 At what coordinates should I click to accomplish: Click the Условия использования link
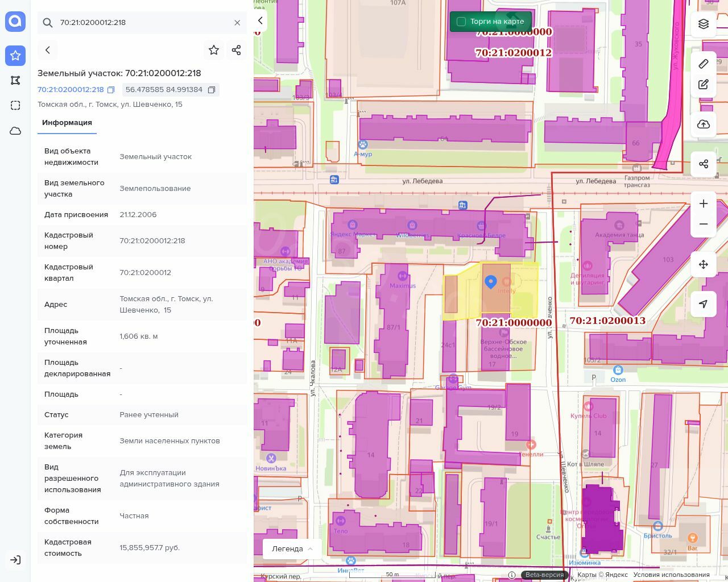tap(671, 575)
